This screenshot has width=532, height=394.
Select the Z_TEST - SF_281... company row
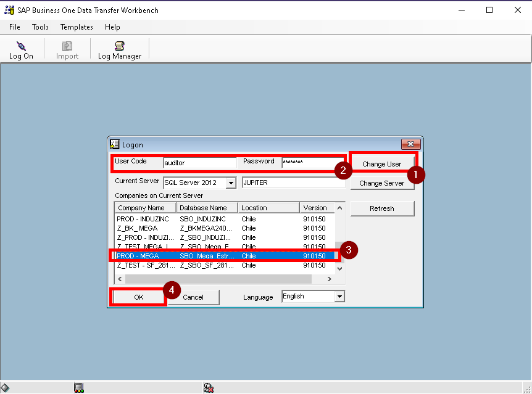[x=225, y=265]
